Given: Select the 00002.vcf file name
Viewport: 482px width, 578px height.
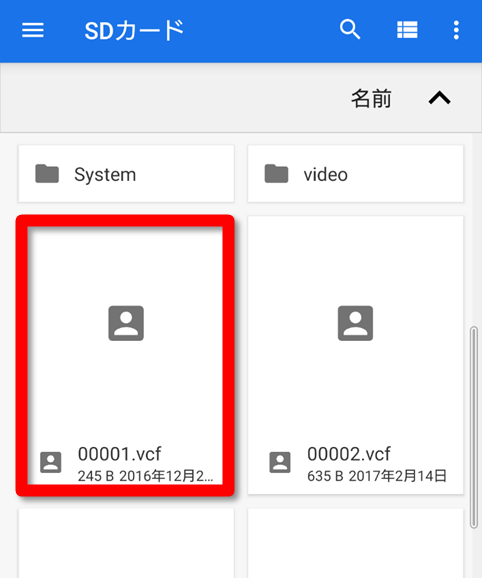Looking at the screenshot, I should point(349,454).
